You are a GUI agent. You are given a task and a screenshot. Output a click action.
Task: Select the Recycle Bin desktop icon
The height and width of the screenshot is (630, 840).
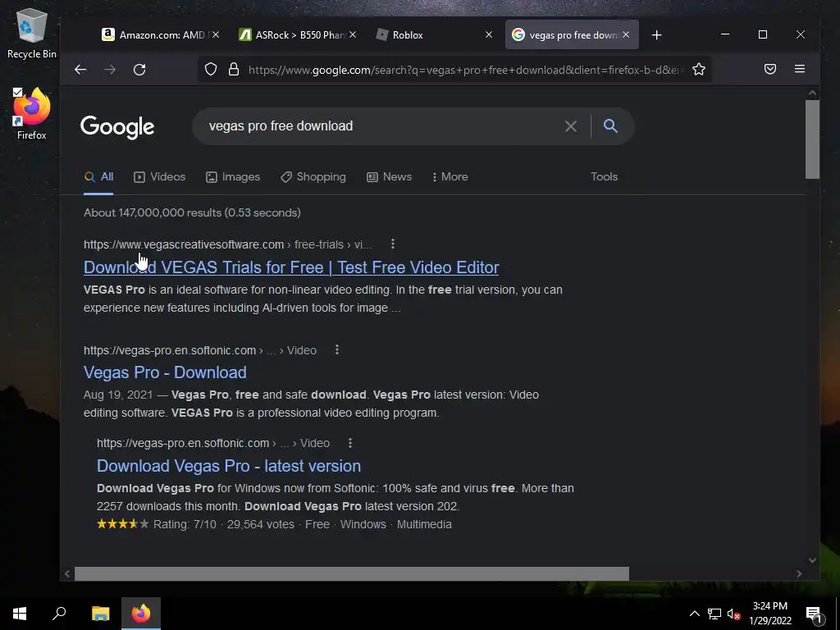coord(32,34)
